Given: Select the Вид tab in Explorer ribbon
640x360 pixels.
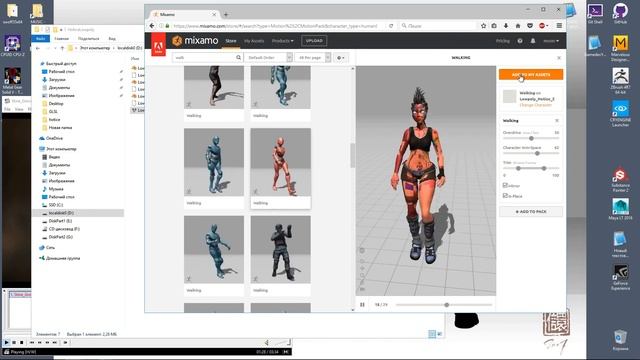Looking at the screenshot, I should 112,38.
